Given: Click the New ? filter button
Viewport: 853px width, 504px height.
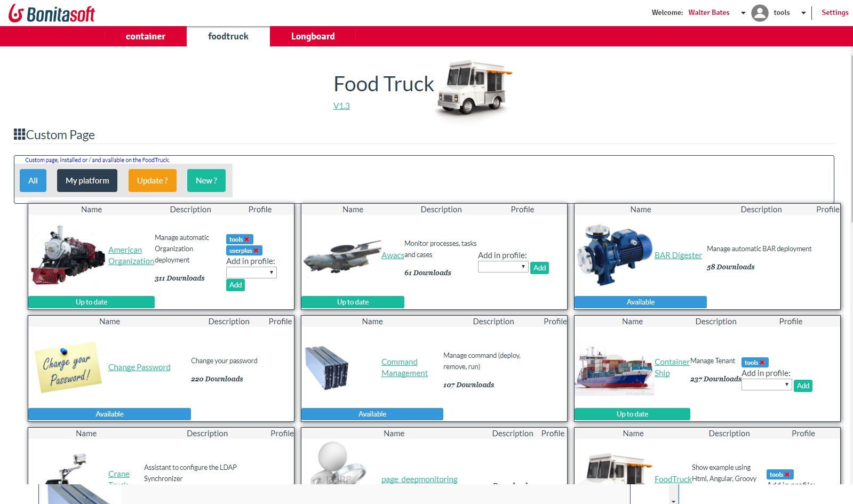Looking at the screenshot, I should point(206,180).
